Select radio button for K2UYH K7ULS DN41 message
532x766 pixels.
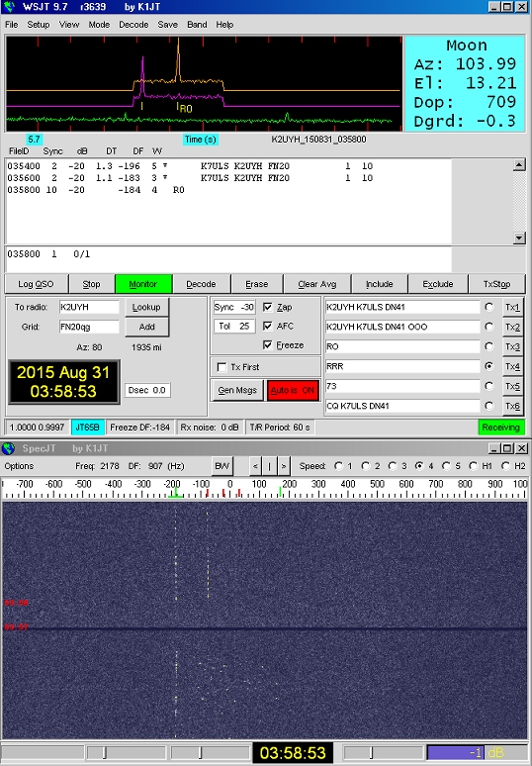coord(488,307)
